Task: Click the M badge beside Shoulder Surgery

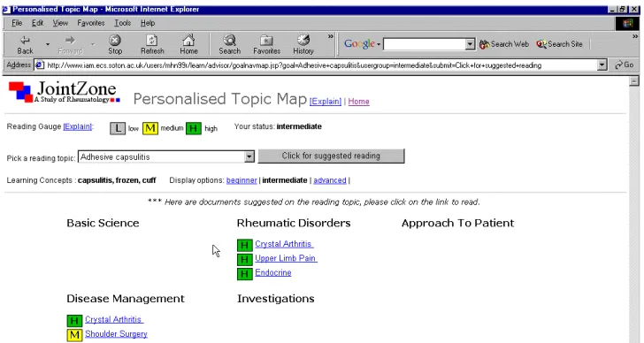Action: tap(74, 335)
